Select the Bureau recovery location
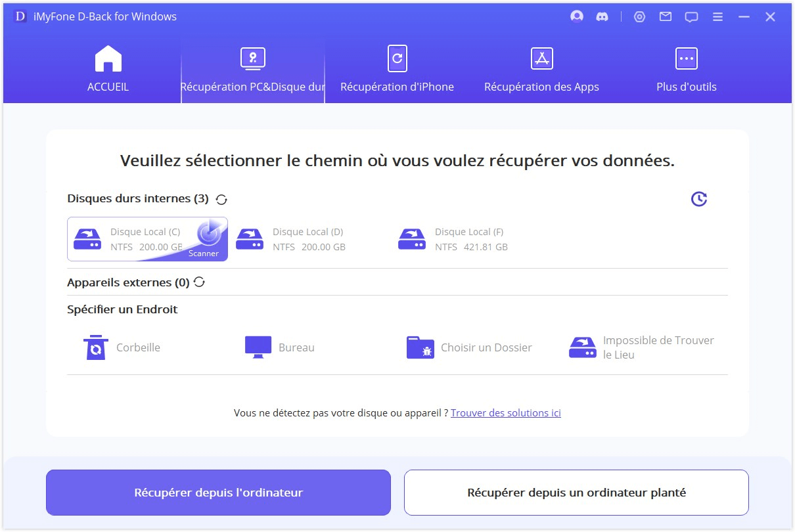This screenshot has width=795, height=532. tap(278, 347)
